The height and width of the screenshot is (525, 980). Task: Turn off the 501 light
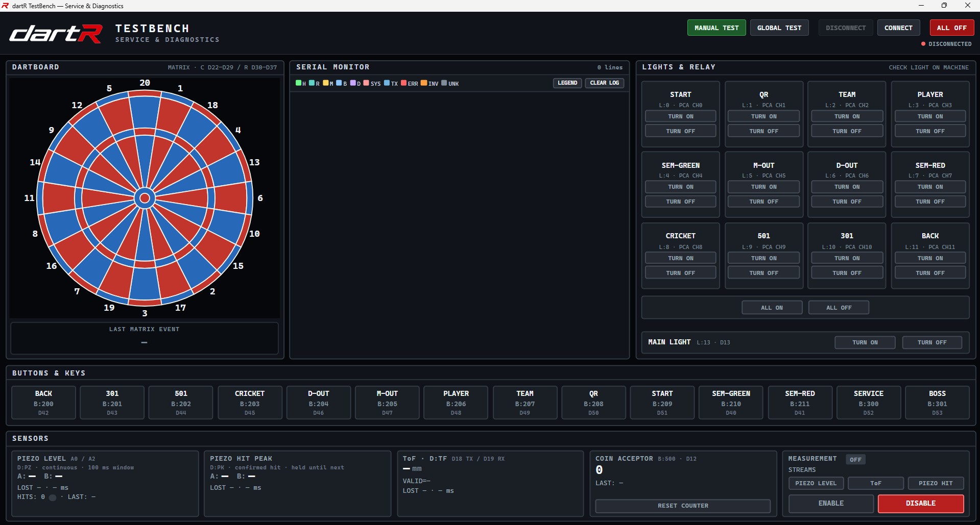[764, 273]
